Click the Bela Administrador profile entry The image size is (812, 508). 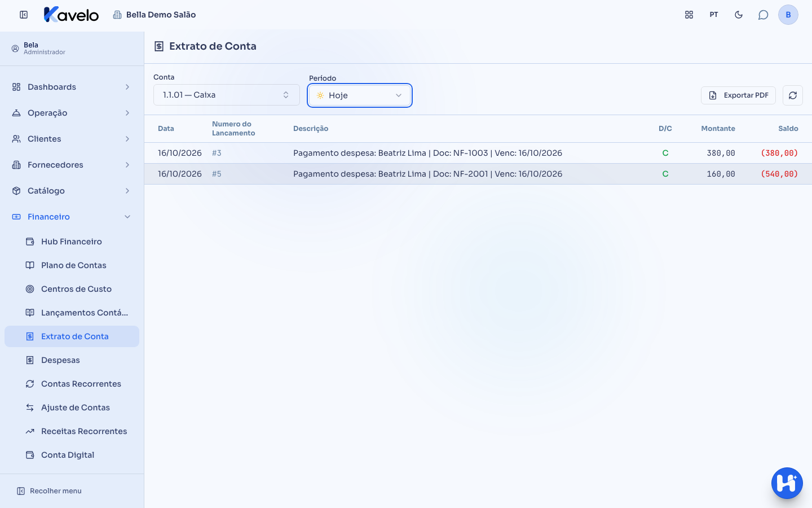pyautogui.click(x=38, y=49)
